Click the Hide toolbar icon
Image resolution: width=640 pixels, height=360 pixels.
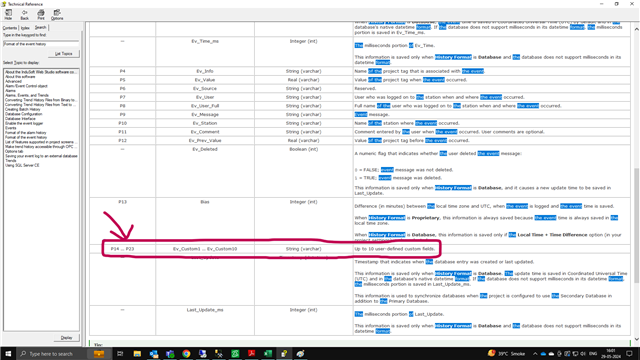point(8,15)
